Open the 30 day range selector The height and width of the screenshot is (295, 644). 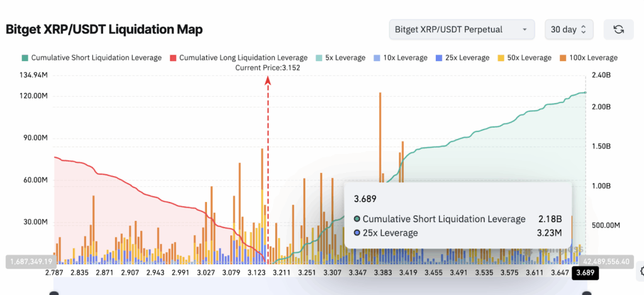coord(569,30)
